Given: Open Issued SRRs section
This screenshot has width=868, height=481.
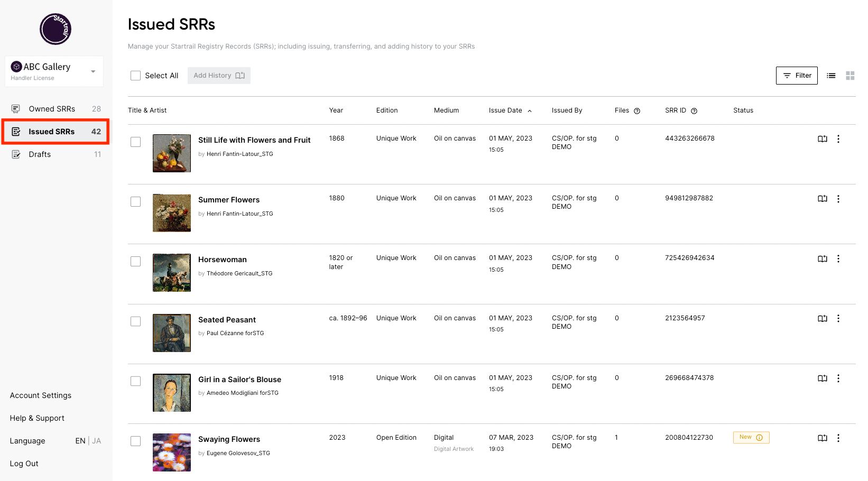Looking at the screenshot, I should coord(56,132).
